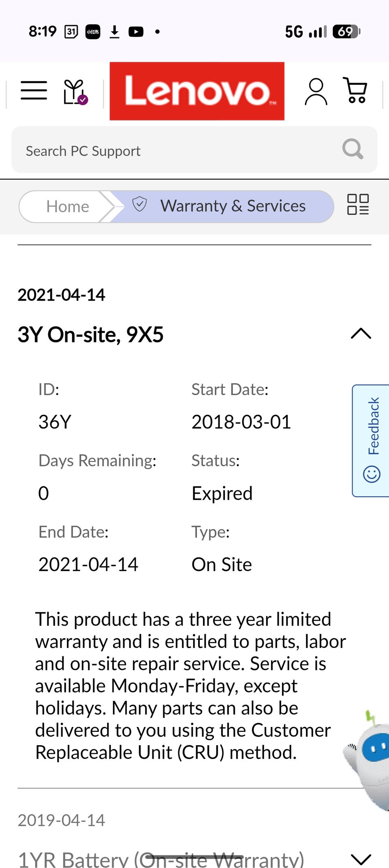This screenshot has width=389, height=868.
Task: Open the user account icon
Action: (x=316, y=92)
